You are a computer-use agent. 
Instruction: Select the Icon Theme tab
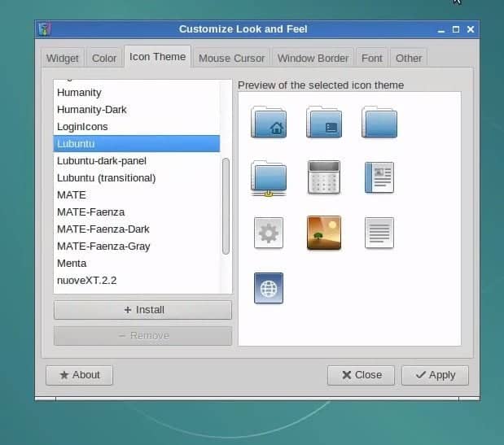point(157,56)
